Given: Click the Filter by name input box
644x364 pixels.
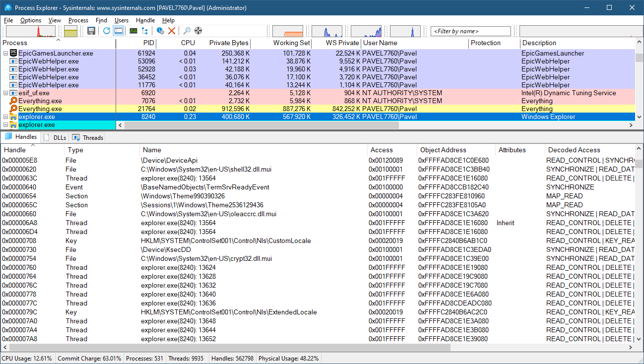Looking at the screenshot, I should [470, 31].
